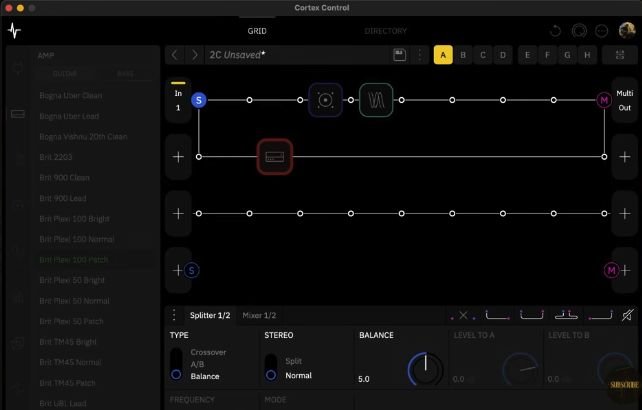The image size is (642, 410).
Task: Choose the second routing preset icon after X
Action: pos(531,315)
